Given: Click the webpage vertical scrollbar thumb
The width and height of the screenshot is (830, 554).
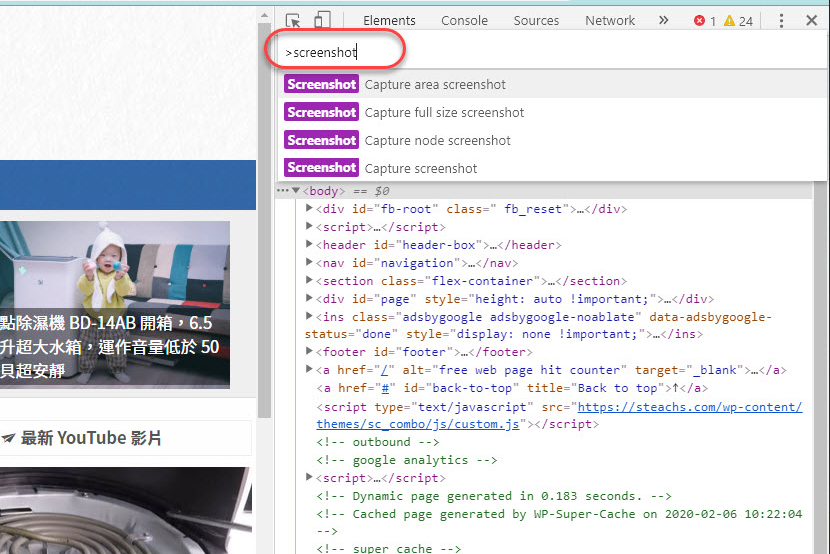Looking at the screenshot, I should pyautogui.click(x=265, y=221).
